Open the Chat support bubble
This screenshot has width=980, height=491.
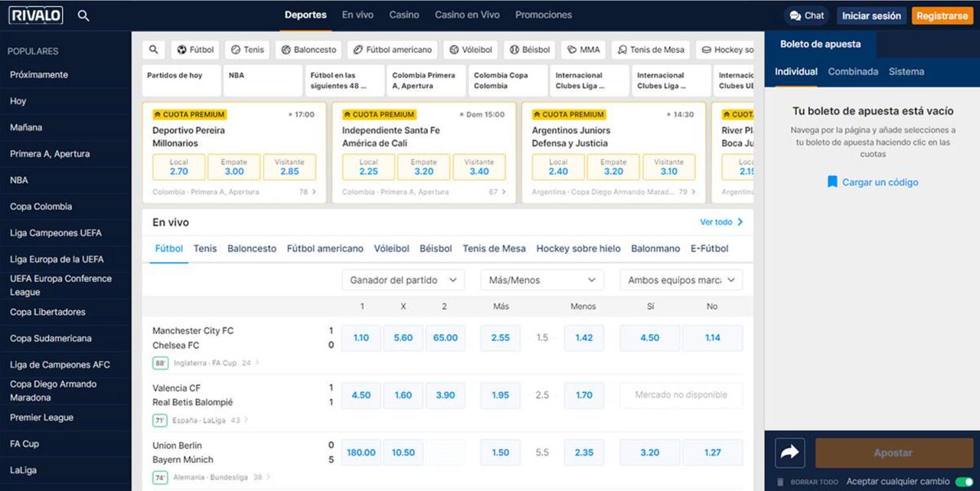[807, 15]
